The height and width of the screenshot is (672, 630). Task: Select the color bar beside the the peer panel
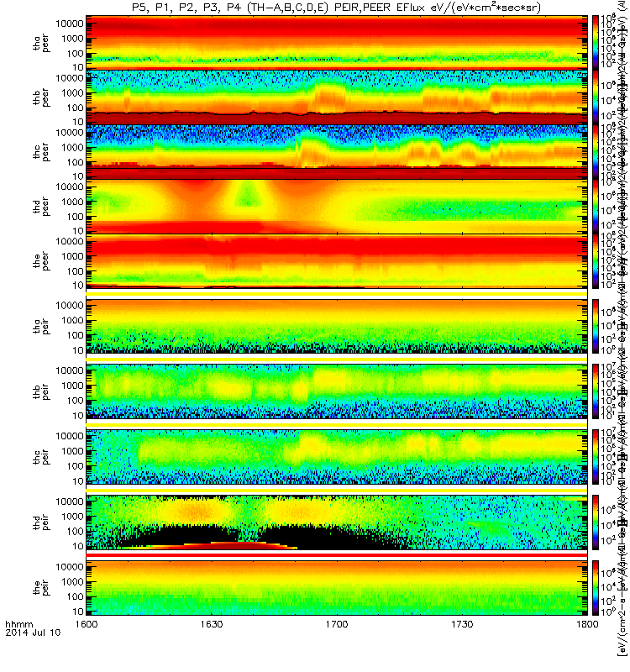click(596, 260)
